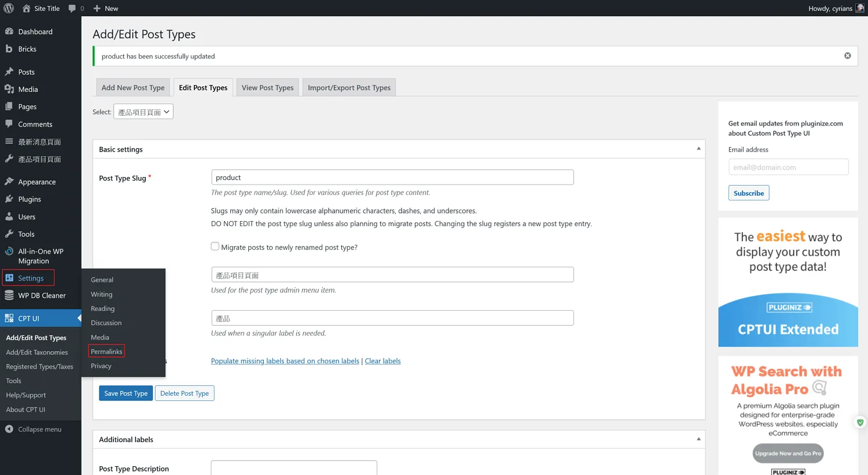
Task: Click the user avatar next to Howdy
Action: (x=860, y=8)
